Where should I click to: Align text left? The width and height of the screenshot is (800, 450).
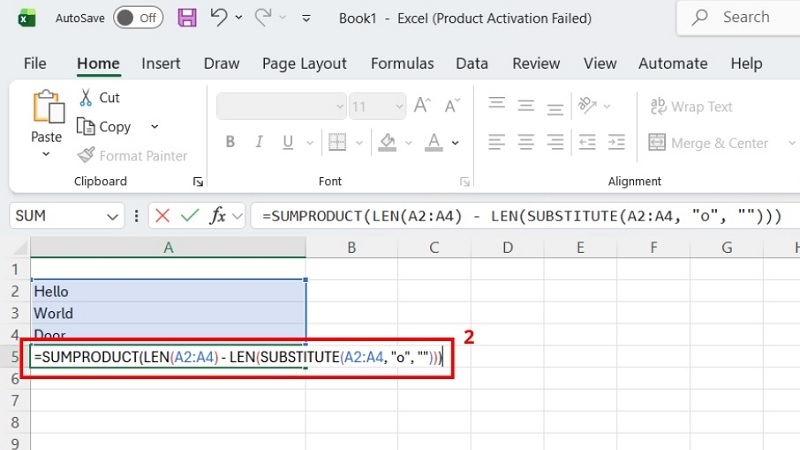pos(496,142)
